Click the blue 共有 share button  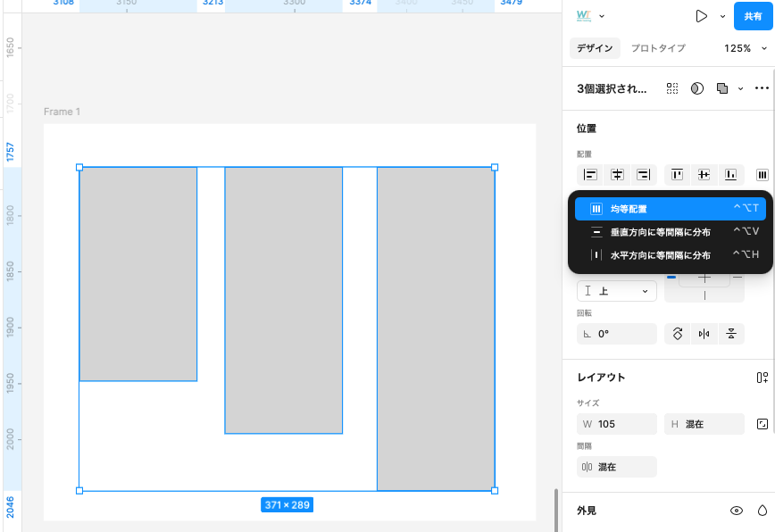(x=752, y=16)
